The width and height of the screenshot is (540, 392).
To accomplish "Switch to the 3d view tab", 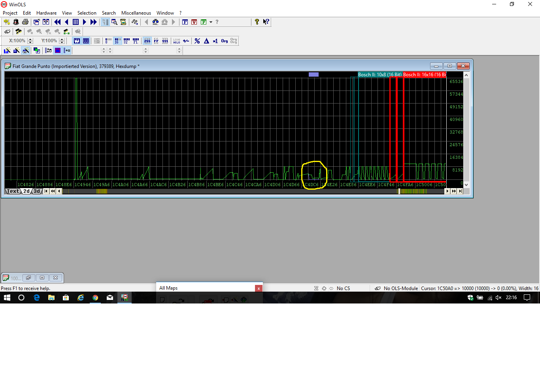I will [37, 191].
